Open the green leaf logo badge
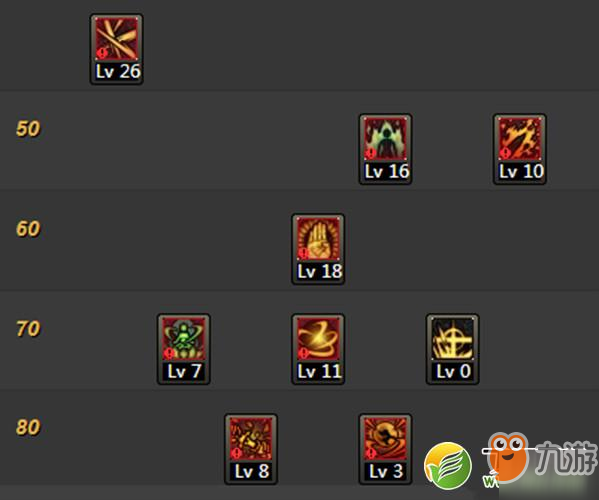 click(x=448, y=466)
